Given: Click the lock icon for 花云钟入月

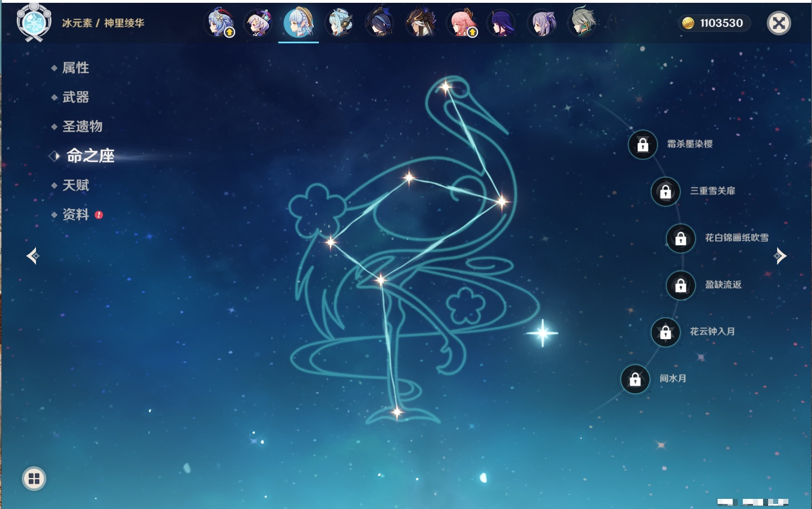Looking at the screenshot, I should point(666,332).
